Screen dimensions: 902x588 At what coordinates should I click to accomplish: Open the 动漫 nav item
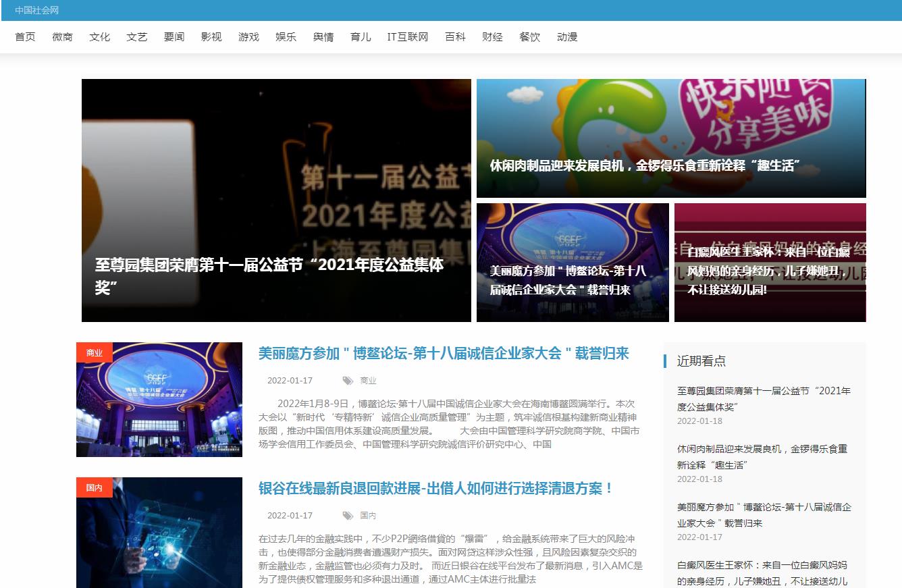click(x=567, y=37)
